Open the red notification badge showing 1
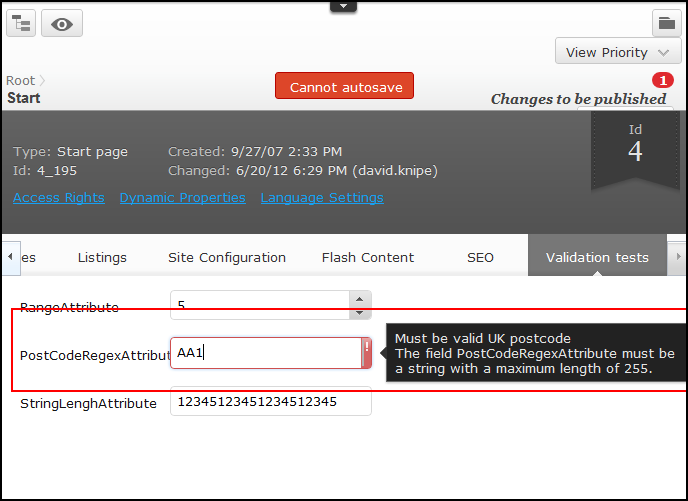 (663, 80)
